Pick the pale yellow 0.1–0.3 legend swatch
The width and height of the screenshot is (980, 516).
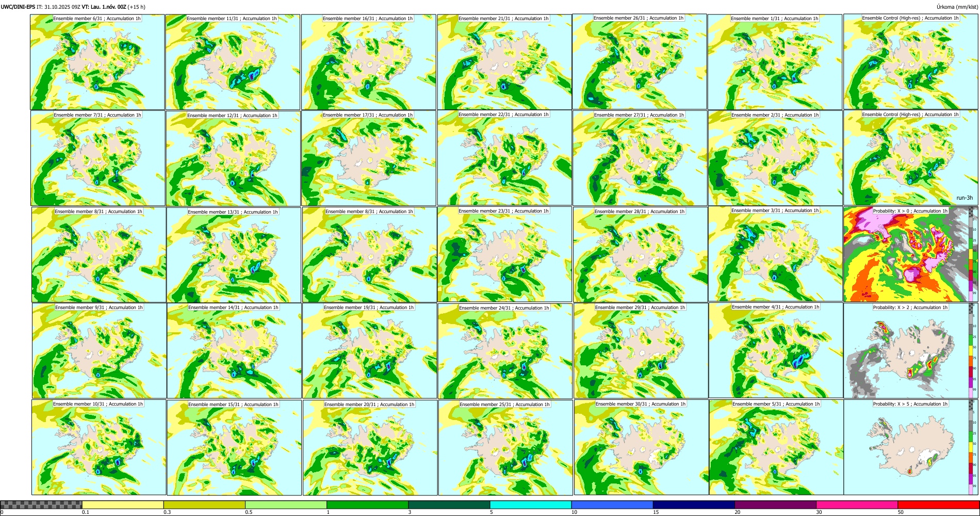pos(123,505)
